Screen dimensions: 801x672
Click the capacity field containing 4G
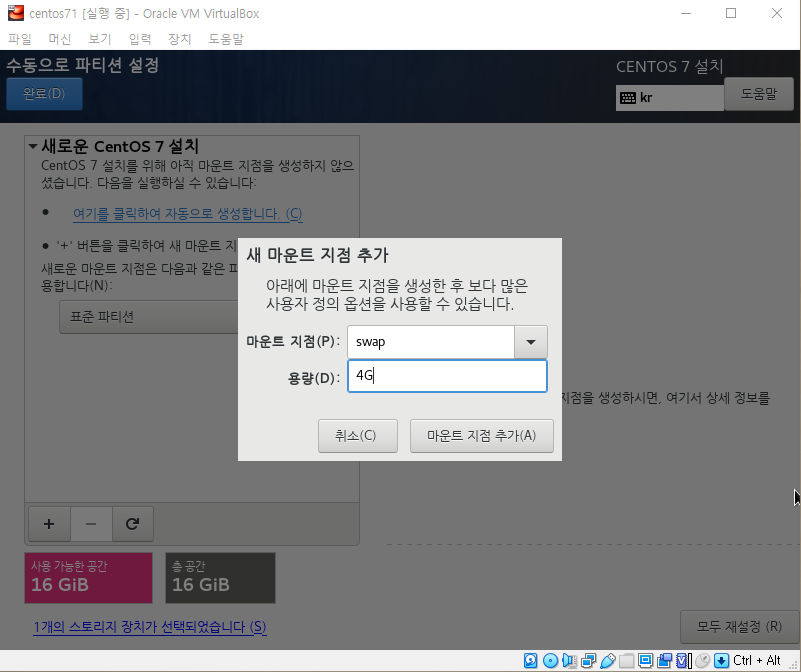pyautogui.click(x=447, y=376)
